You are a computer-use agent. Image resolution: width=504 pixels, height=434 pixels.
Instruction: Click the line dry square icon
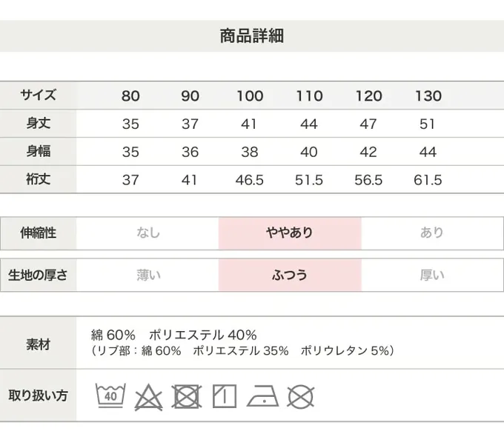[x=224, y=396]
